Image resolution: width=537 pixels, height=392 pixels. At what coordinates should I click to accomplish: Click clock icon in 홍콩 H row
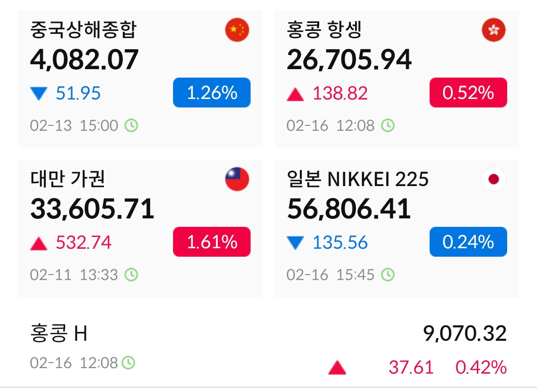[128, 363]
